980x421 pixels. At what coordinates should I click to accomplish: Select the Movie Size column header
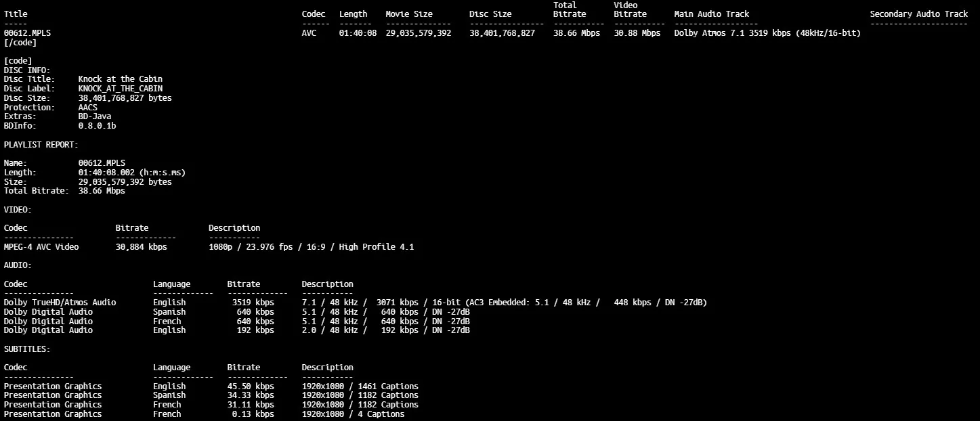point(418,14)
